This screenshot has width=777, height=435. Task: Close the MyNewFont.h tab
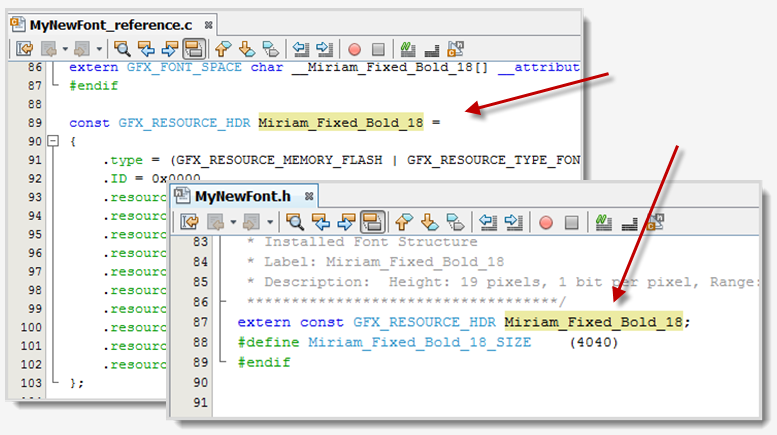(x=308, y=197)
